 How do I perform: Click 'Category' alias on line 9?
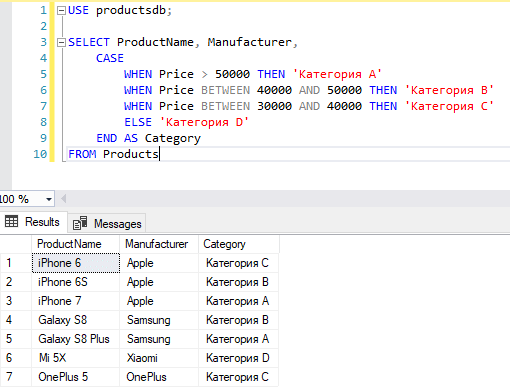coord(173,138)
